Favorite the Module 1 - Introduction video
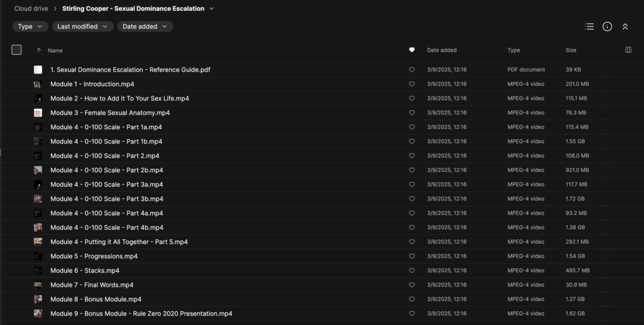The image size is (644, 325). (412, 84)
